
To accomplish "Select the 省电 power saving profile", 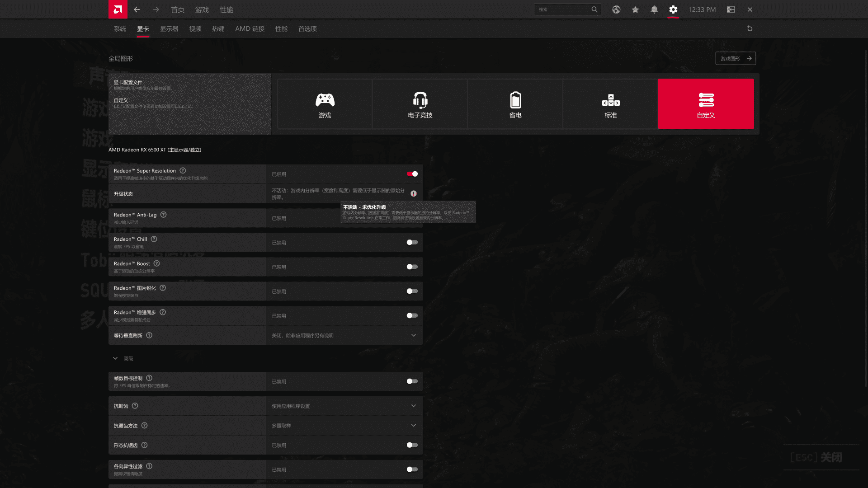I will coord(515,104).
